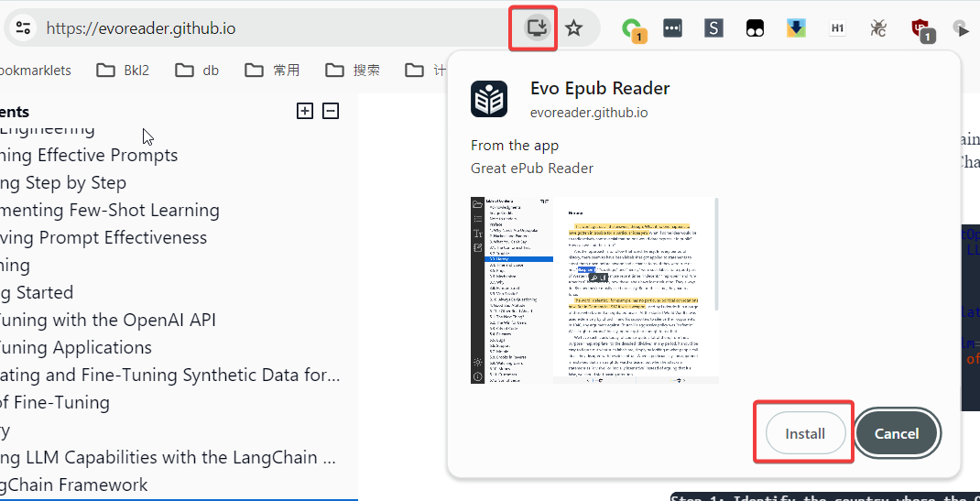Open the Bkl2 bookmarks folder
The width and height of the screenshot is (980, 501).
[x=123, y=70]
